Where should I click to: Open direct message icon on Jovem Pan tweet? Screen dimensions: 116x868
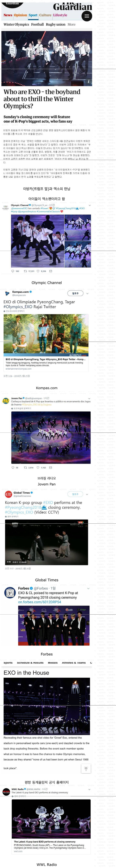[x=51, y=467]
